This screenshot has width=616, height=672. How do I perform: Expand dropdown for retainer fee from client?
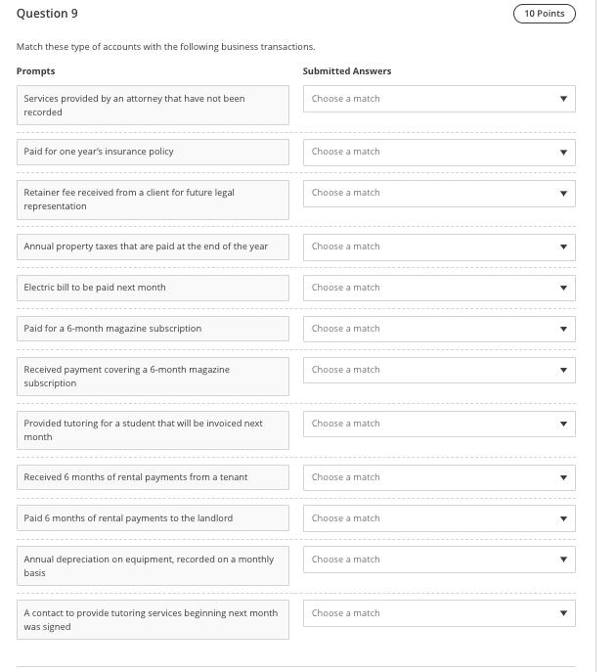(438, 193)
